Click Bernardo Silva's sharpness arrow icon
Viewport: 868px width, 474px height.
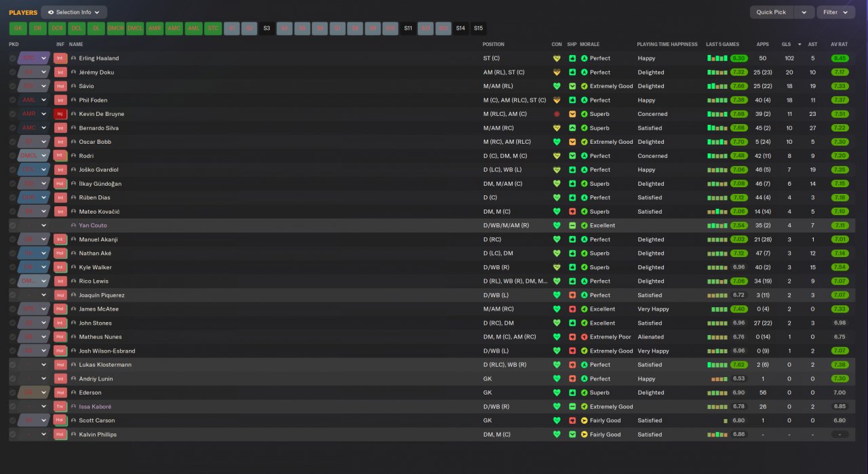572,128
